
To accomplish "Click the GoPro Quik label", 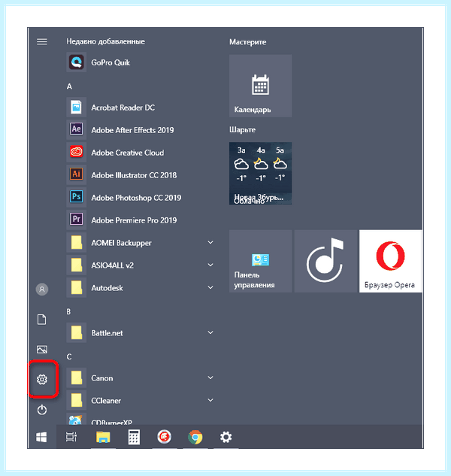I will 110,62.
